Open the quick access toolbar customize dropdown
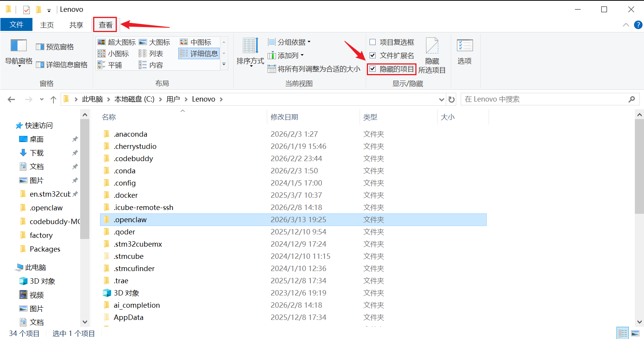Screen dimensions: 644x339 click(x=49, y=10)
